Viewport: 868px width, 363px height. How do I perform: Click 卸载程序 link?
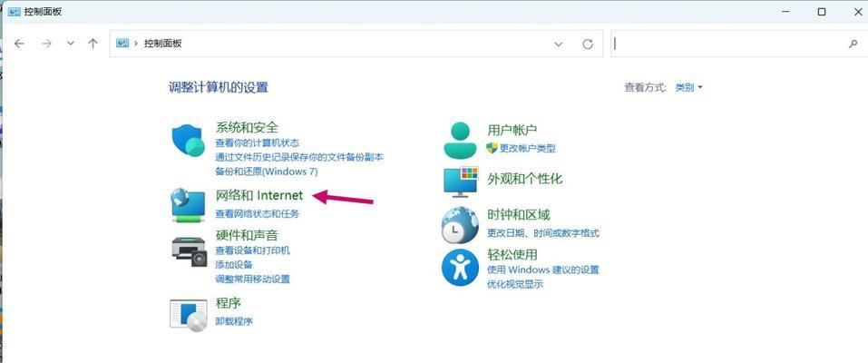point(234,321)
